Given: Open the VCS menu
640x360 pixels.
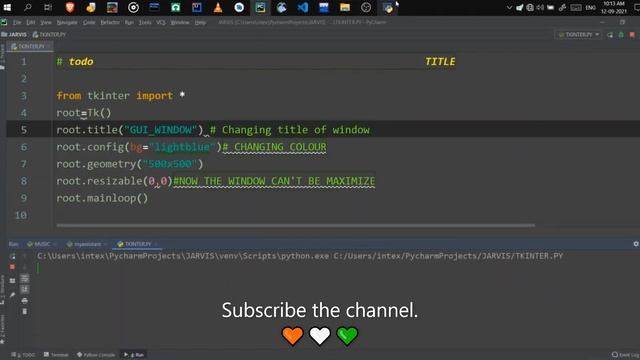Looking at the screenshot, I should point(161,22).
